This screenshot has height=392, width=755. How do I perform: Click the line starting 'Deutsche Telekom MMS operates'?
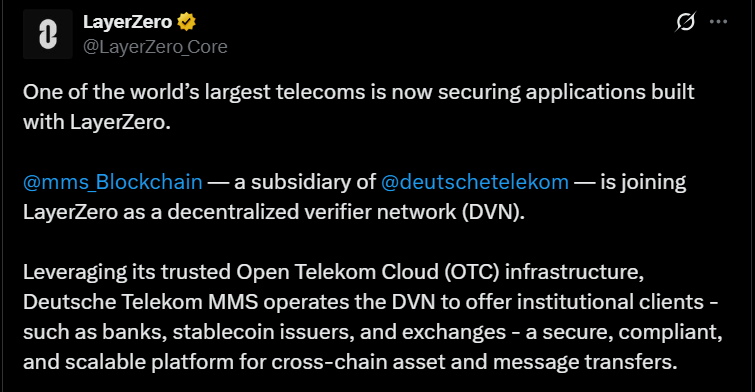tap(371, 302)
